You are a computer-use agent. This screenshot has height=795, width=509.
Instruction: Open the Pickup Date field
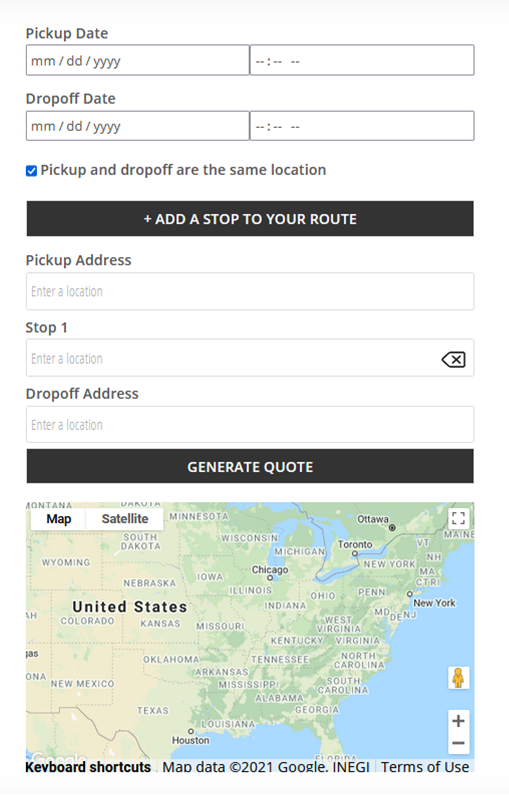click(x=138, y=60)
